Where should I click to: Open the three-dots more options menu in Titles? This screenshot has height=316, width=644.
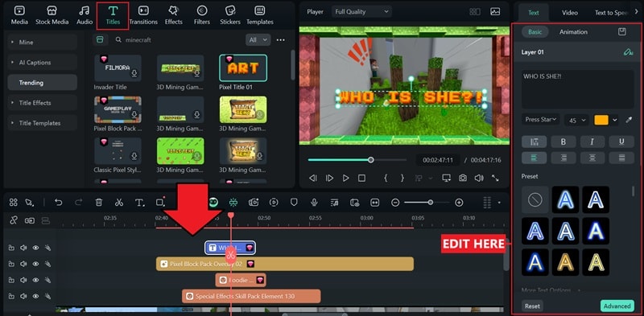tap(280, 40)
